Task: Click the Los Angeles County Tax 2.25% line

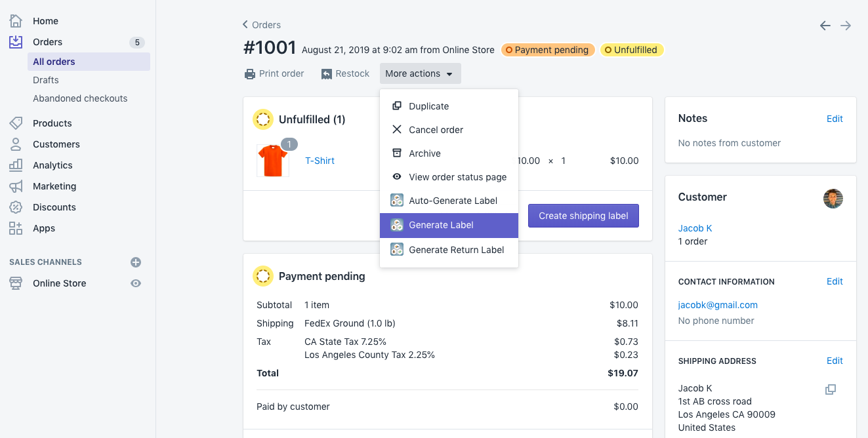Action: [369, 355]
